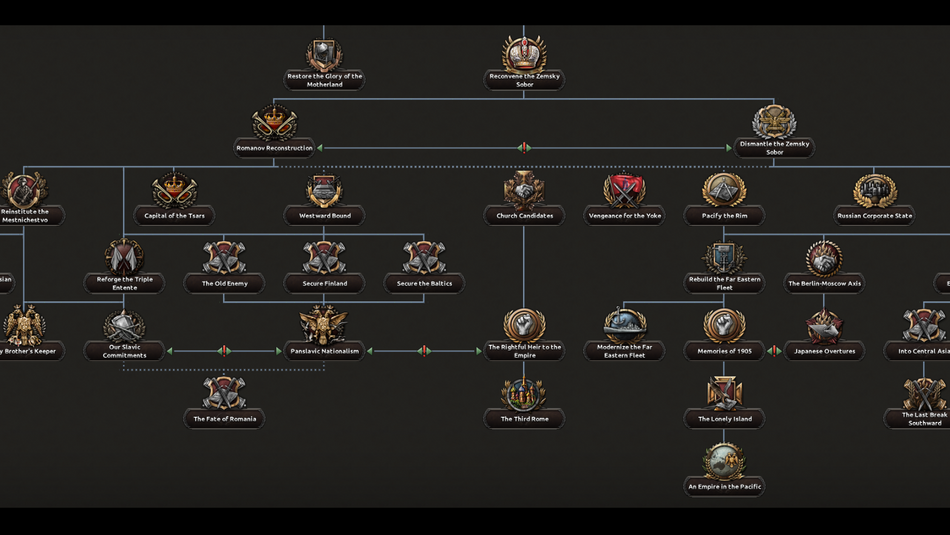
Task: Select The Fate of Romania focus icon
Action: 224,394
